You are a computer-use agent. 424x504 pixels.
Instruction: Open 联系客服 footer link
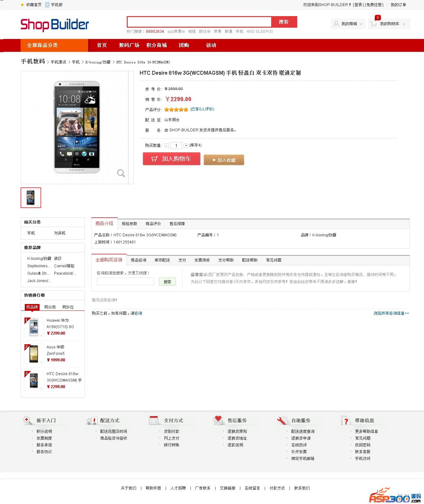point(363,452)
